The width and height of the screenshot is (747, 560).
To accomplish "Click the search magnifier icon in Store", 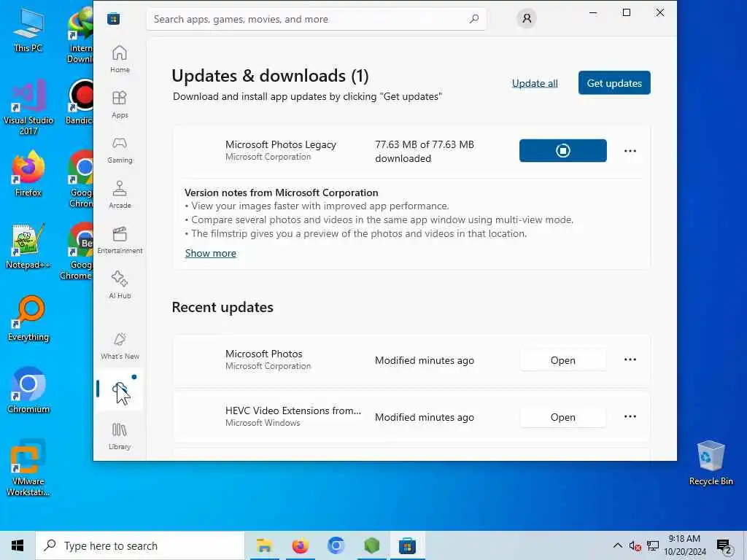I will 474,19.
